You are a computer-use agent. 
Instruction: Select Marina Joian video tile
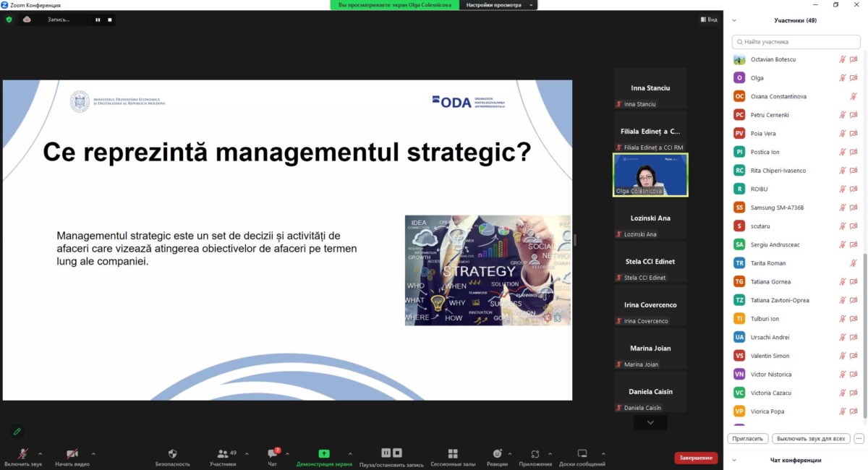650,349
